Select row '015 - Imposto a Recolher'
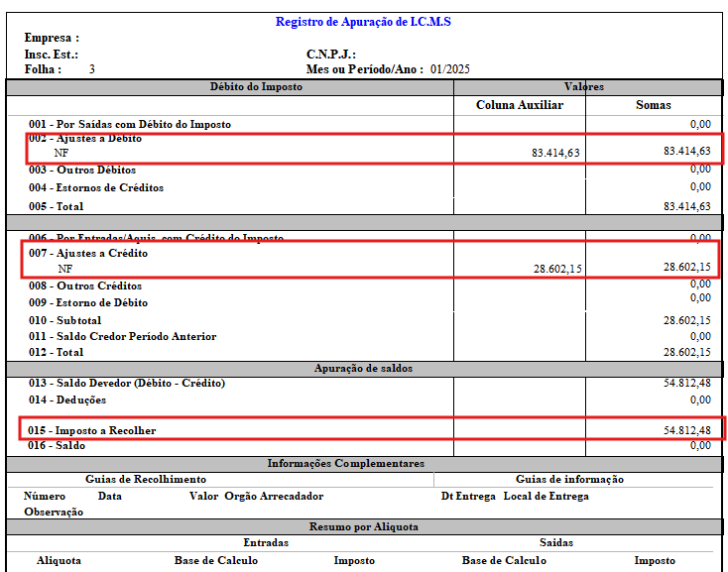This screenshot has height=572, width=728. 371,428
